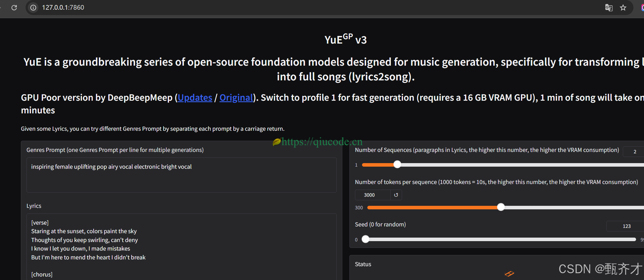Edit the Genres Prompt text box
The image size is (644, 280).
(181, 175)
